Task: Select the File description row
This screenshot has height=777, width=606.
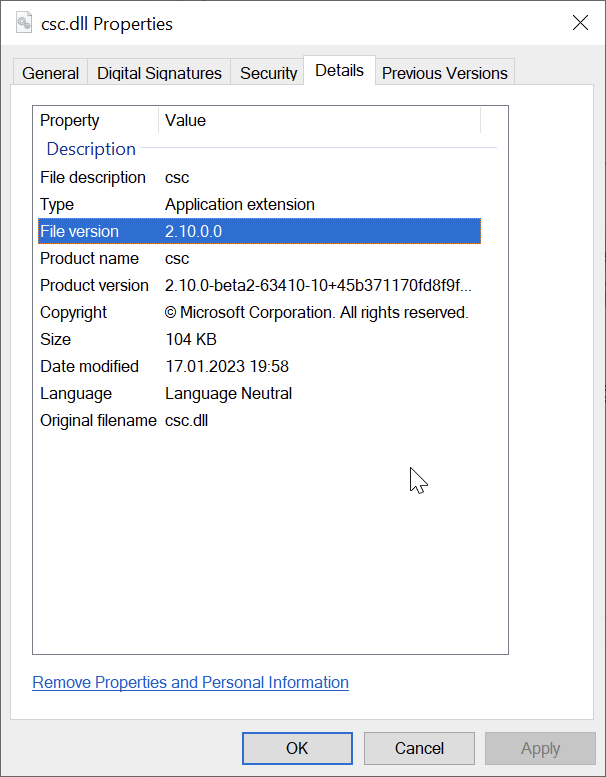Action: pyautogui.click(x=259, y=177)
